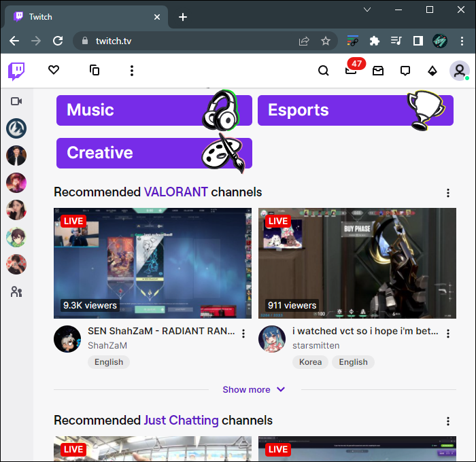Watch the ShahZaM live stream thumbnail
The height and width of the screenshot is (462, 476).
153,263
